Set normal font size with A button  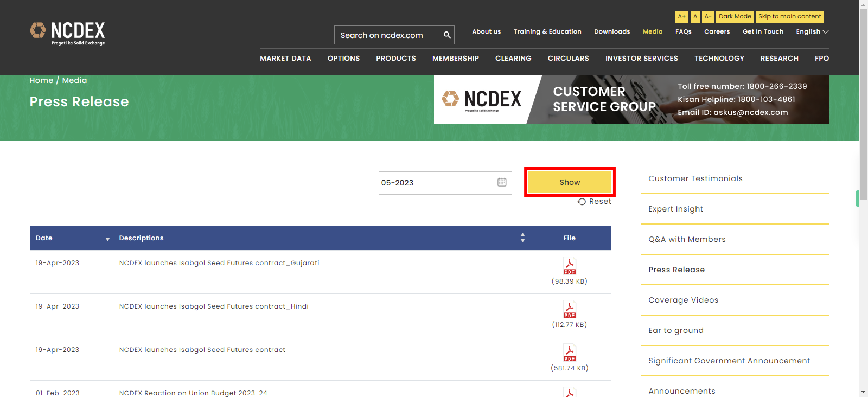click(x=695, y=17)
